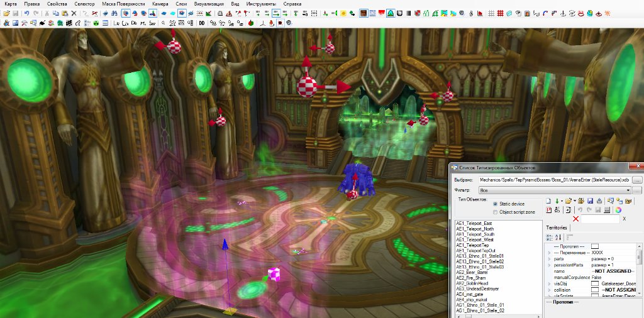The width and height of the screenshot is (644, 318).
Task: Expand the parts property row
Action: tap(549, 259)
